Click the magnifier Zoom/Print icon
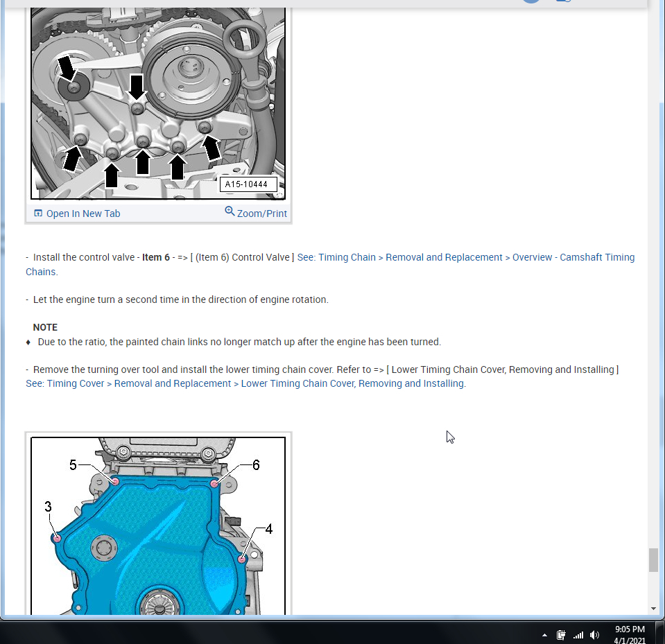 coord(230,211)
